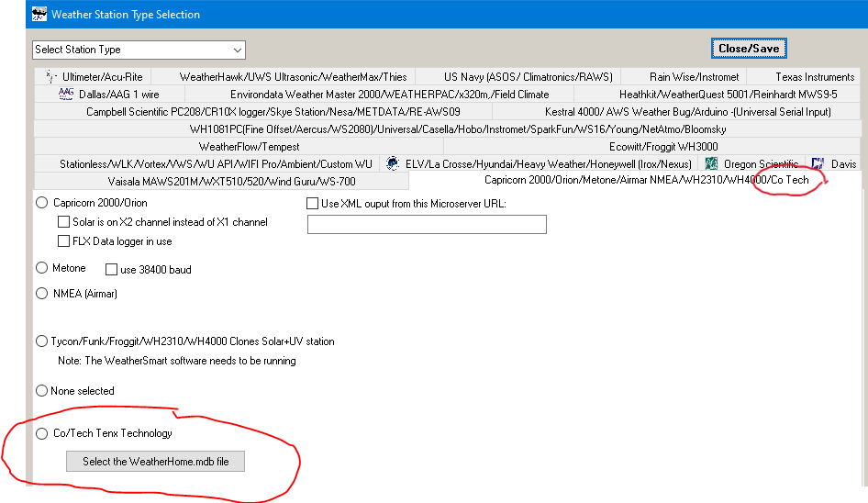This screenshot has height=503, width=868.
Task: Click the Microserver URL input field
Action: click(x=427, y=224)
